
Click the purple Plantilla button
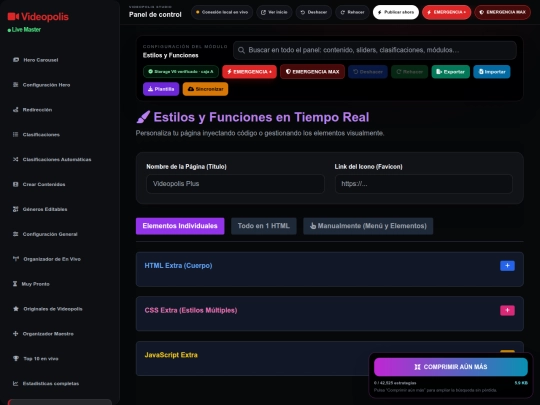(161, 89)
